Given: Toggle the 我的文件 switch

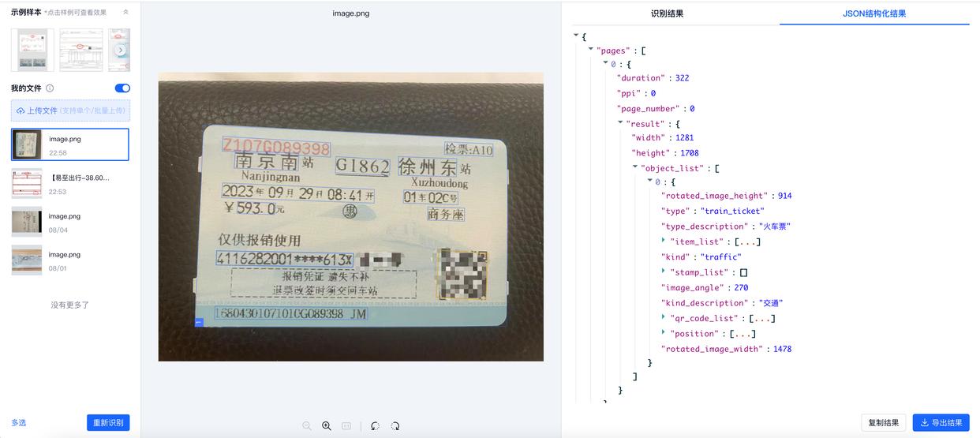Looking at the screenshot, I should 122,88.
